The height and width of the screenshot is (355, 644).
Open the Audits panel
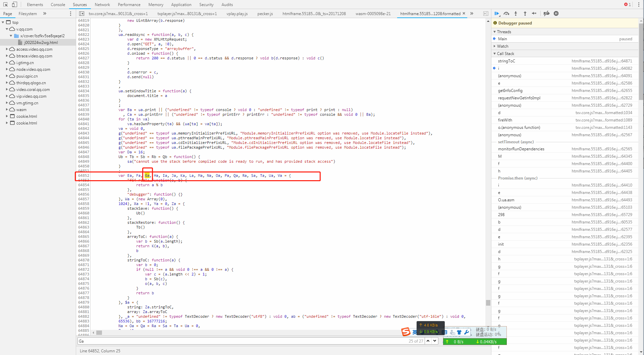pos(227,4)
